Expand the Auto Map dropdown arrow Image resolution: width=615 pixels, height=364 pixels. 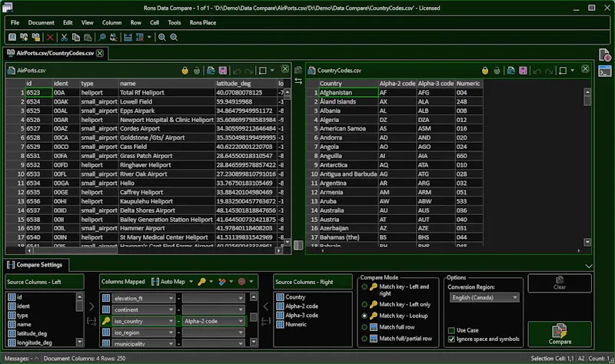pos(191,282)
